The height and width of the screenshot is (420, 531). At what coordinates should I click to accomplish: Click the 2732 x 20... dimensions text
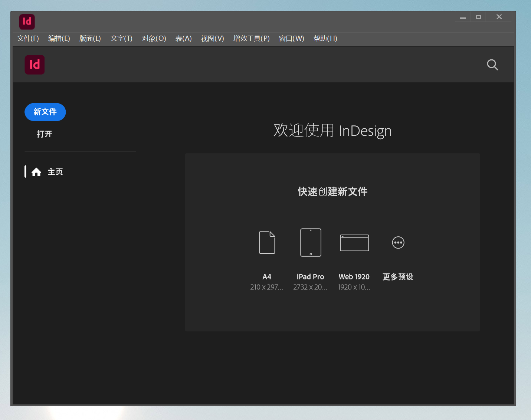click(310, 287)
